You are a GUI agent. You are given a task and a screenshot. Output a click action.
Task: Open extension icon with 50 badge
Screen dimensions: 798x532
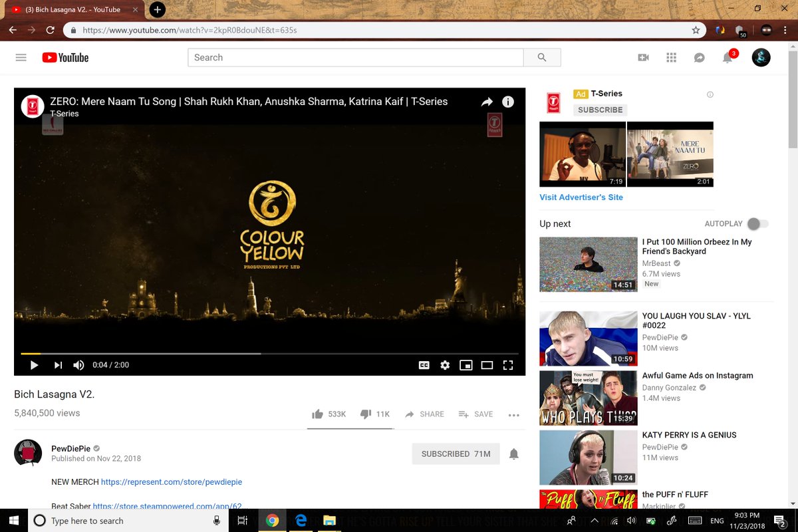(741, 31)
